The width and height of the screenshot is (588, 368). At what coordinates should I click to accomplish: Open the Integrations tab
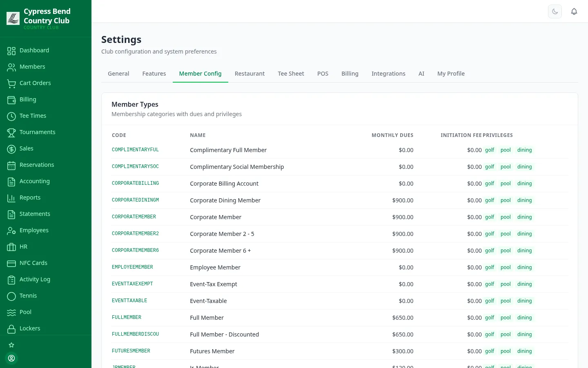388,74
